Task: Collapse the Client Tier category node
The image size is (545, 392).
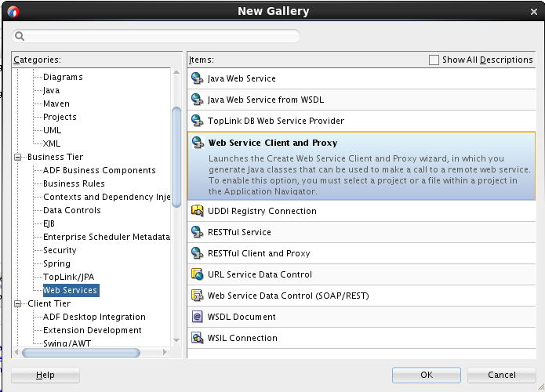Action: pos(18,303)
